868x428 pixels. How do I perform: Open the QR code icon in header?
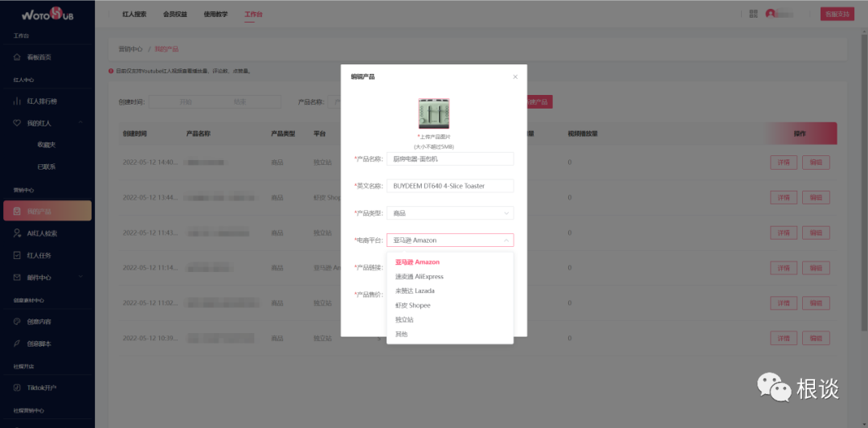(x=753, y=14)
